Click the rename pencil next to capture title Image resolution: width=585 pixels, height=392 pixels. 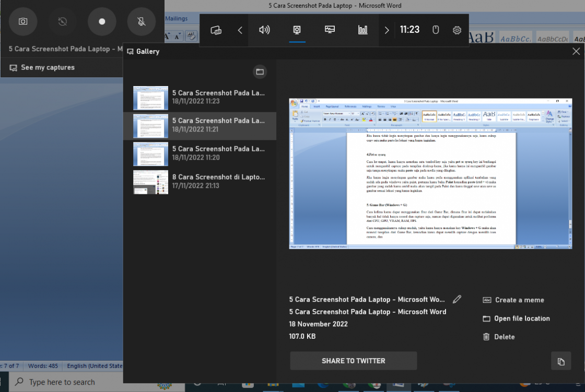click(x=457, y=299)
